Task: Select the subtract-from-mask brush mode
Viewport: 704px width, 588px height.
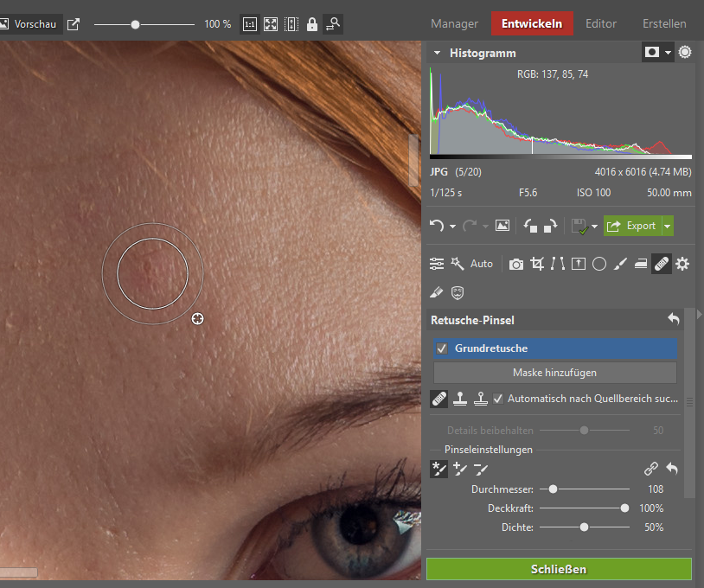Action: [x=480, y=470]
